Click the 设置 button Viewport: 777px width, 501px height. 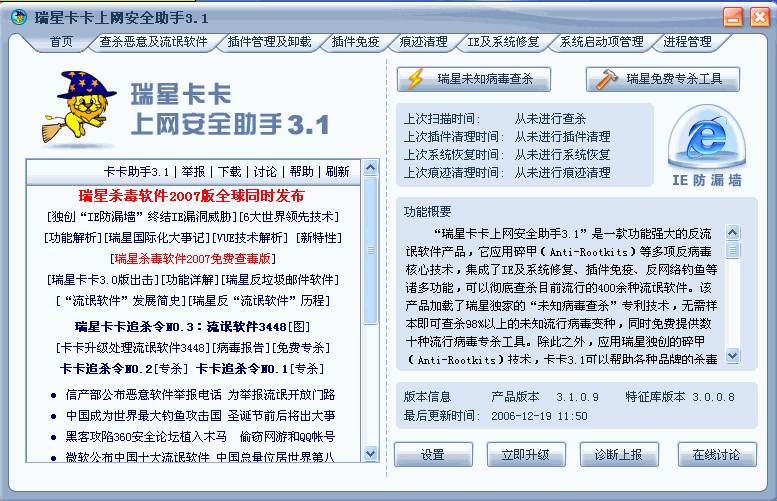point(433,454)
